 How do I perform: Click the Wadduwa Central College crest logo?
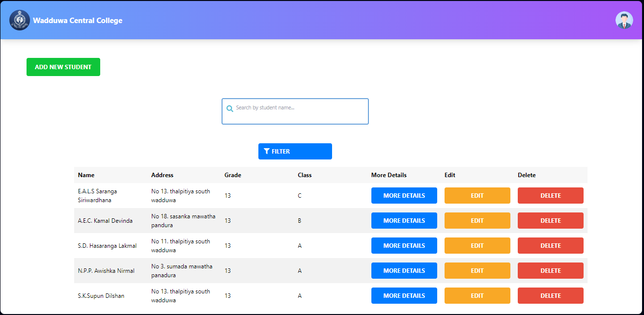(x=20, y=20)
